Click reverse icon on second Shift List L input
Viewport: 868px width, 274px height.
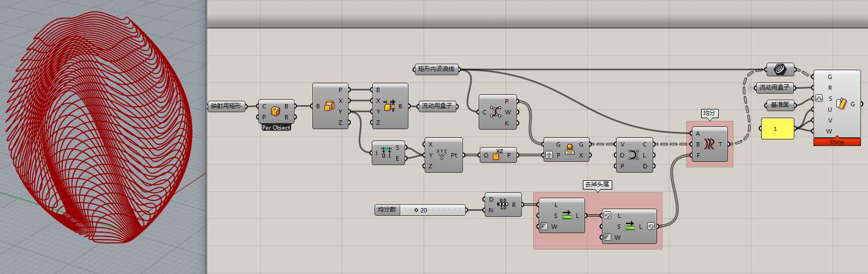pos(608,215)
